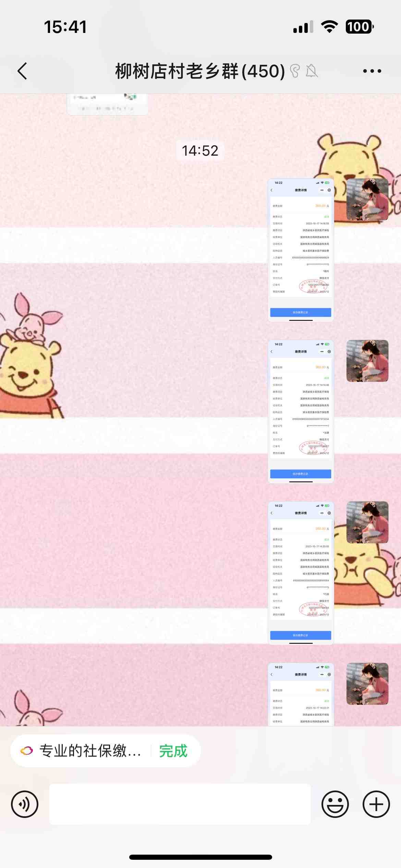The image size is (401, 868).
Task: Tap the cellular signal indicator
Action: click(303, 27)
